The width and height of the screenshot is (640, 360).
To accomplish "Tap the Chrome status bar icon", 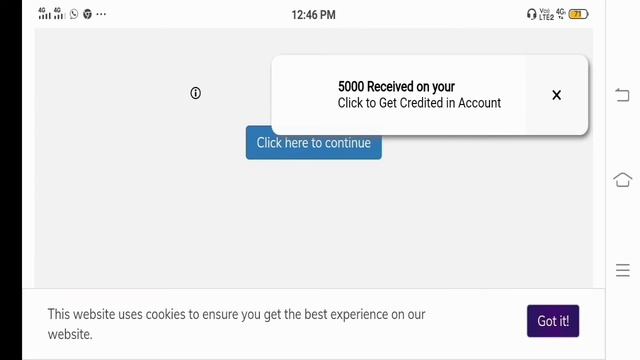I will (87, 14).
